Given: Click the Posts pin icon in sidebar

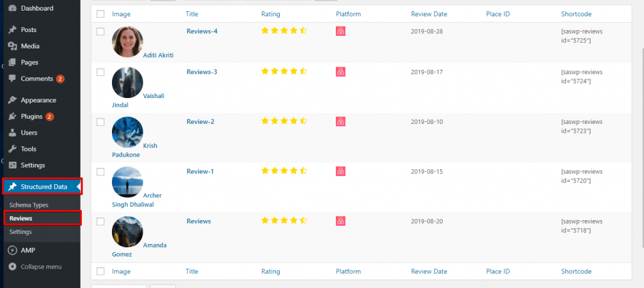Looking at the screenshot, I should 13,30.
